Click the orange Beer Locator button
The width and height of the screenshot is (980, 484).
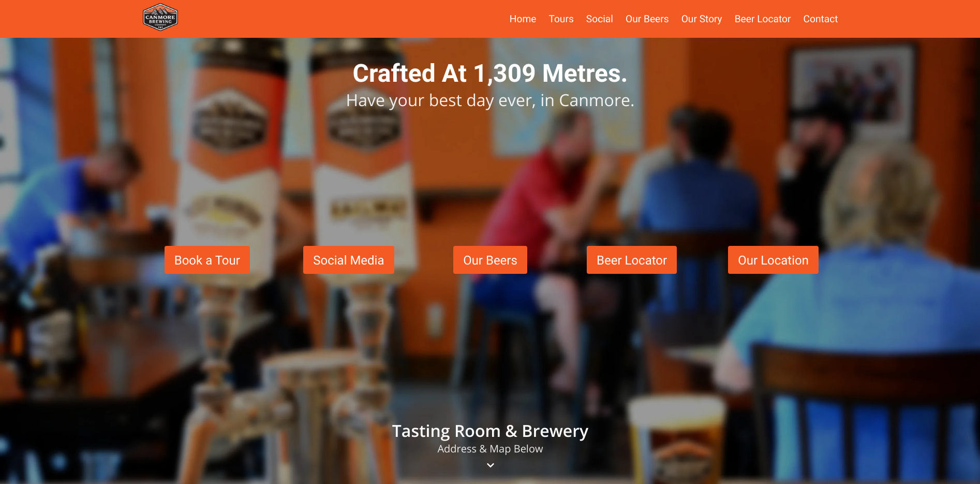(x=632, y=260)
